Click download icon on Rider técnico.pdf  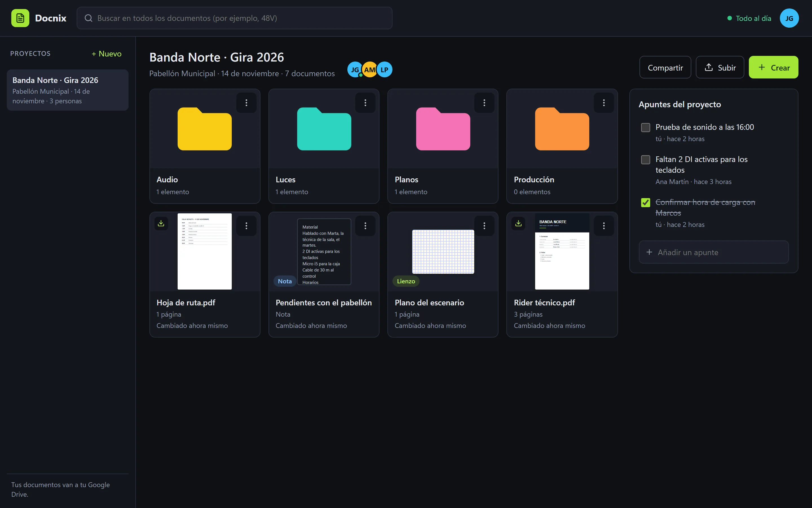pyautogui.click(x=518, y=224)
